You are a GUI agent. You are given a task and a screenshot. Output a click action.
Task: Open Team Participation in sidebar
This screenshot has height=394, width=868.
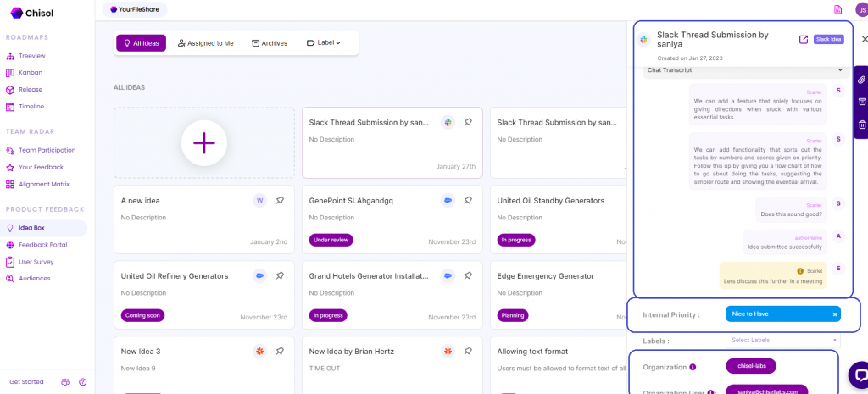tap(47, 150)
